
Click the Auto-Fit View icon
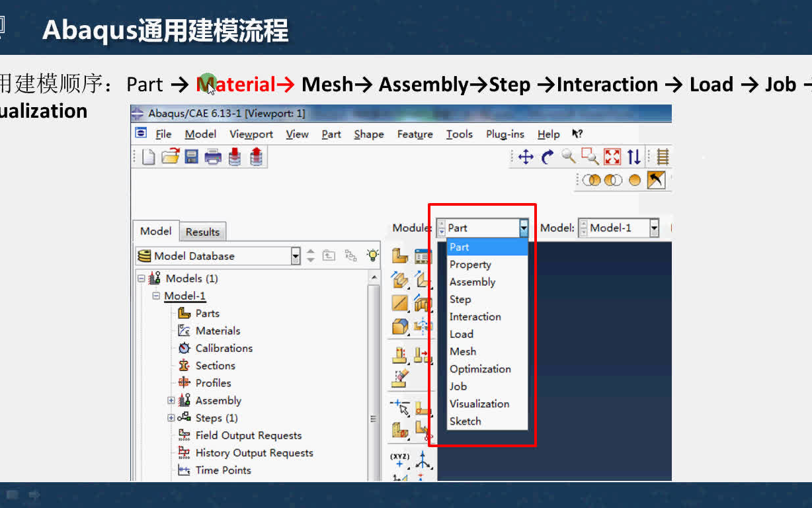(612, 157)
